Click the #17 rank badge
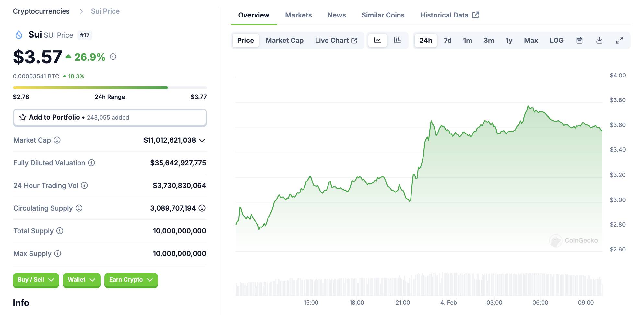This screenshot has width=644, height=315. pos(85,35)
